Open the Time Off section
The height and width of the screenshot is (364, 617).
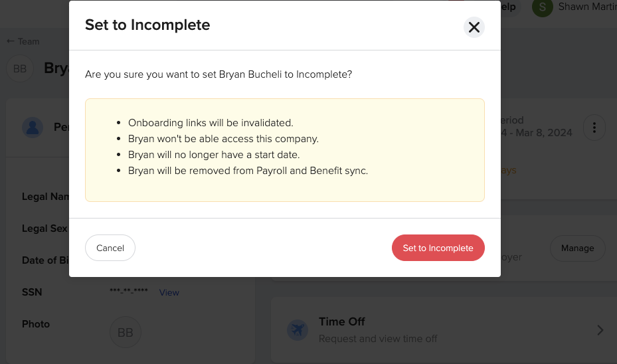coord(444,329)
